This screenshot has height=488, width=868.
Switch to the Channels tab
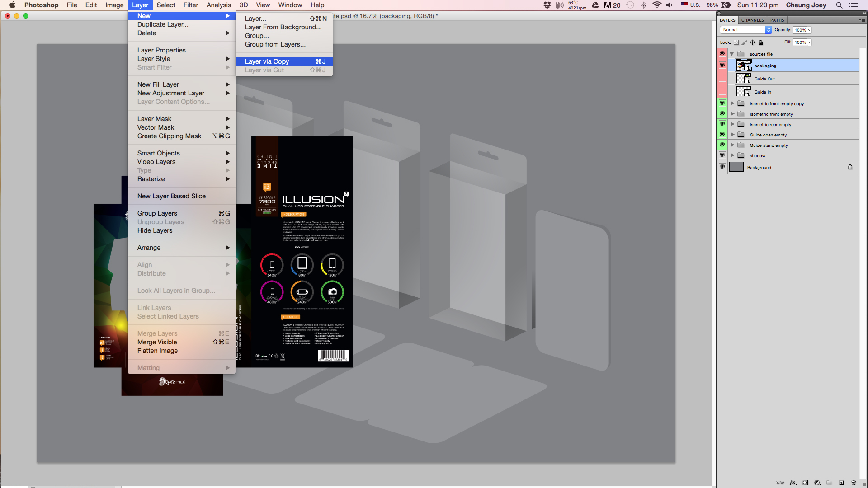[752, 20]
